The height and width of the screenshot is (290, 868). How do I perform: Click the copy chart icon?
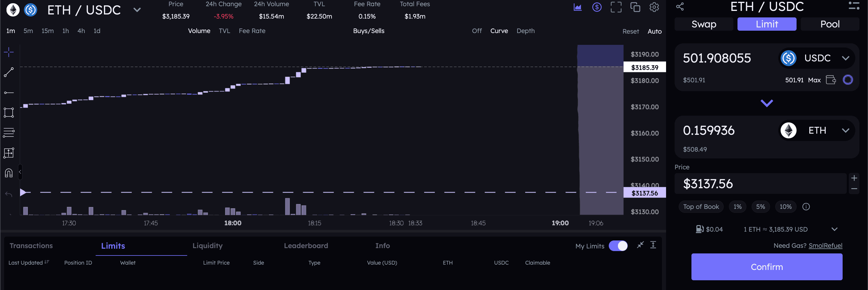click(x=635, y=7)
